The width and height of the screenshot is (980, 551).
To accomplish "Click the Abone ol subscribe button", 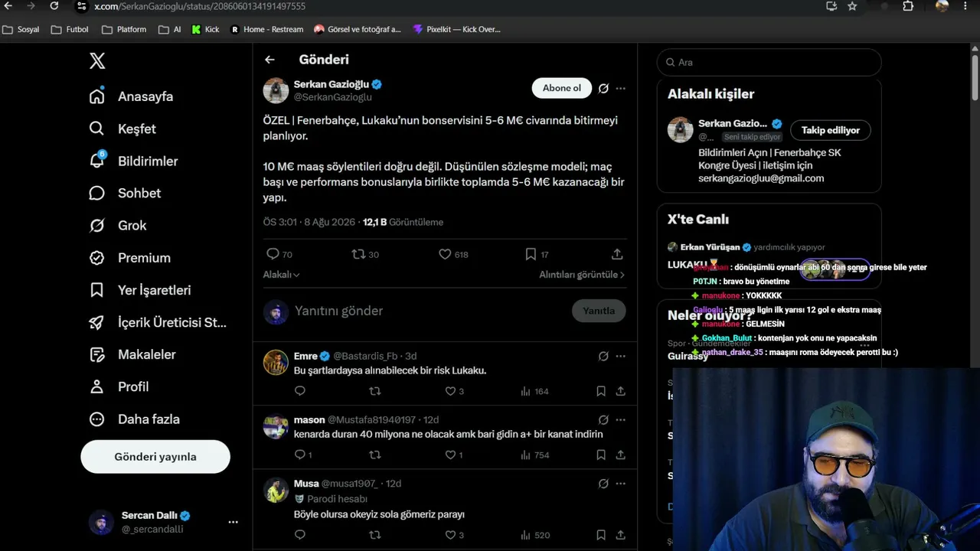I will [x=562, y=88].
